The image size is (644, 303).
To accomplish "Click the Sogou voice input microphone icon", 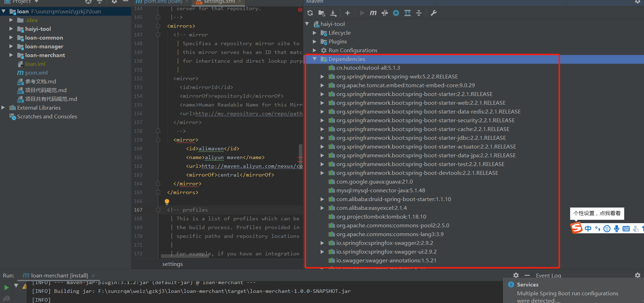I will click(617, 229).
